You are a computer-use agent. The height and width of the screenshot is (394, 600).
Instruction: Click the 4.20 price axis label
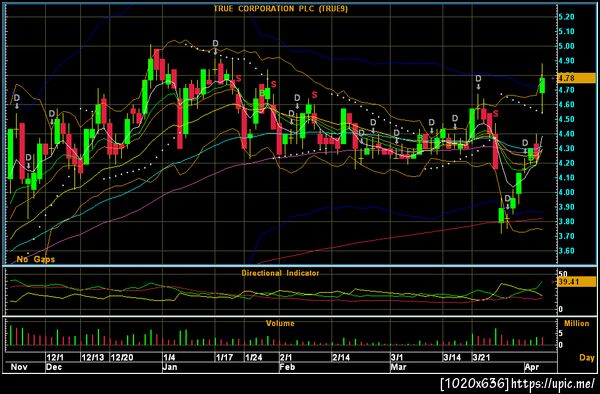[566, 163]
